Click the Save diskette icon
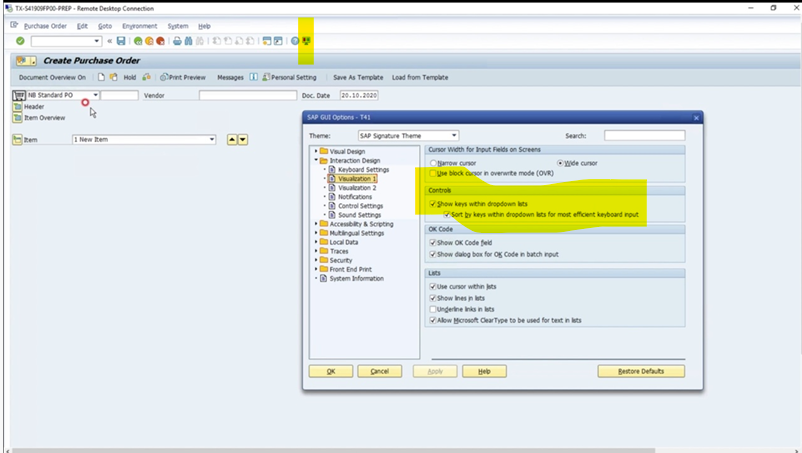Image resolution: width=802 pixels, height=453 pixels. 121,41
